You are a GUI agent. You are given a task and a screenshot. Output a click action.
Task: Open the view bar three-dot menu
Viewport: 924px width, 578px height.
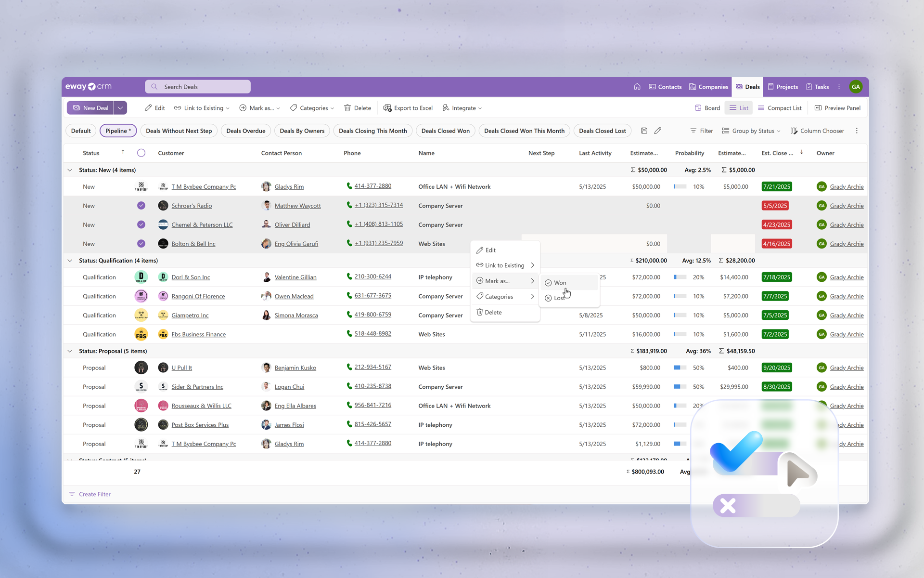click(857, 131)
